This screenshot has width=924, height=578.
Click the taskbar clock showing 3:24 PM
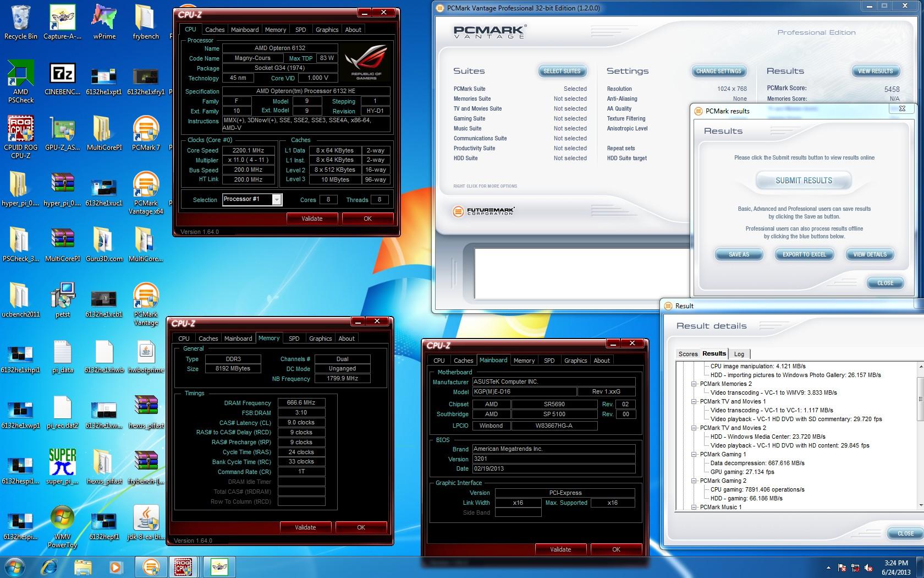point(896,568)
